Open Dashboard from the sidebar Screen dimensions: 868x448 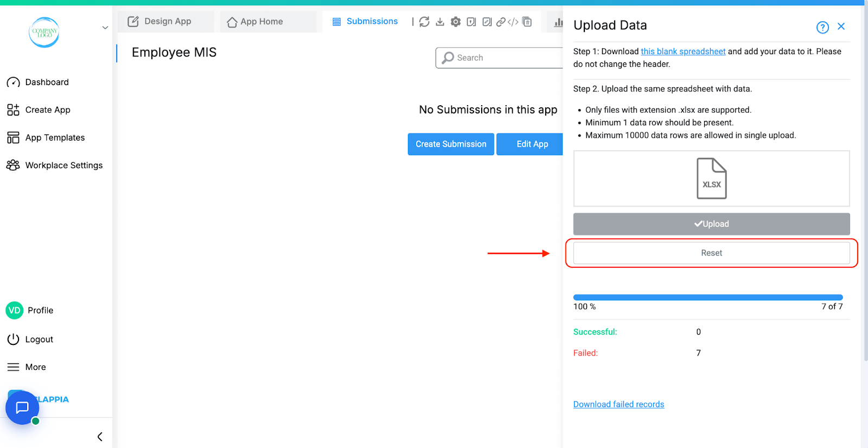[x=38, y=82]
